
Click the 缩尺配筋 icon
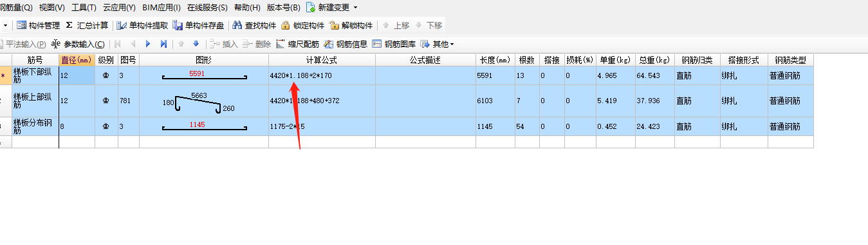click(281, 44)
